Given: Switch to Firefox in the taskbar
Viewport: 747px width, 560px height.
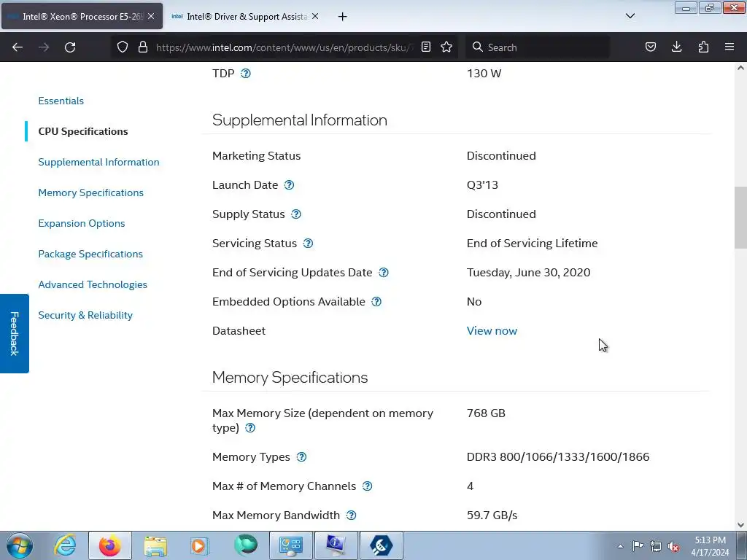Looking at the screenshot, I should coord(109,545).
